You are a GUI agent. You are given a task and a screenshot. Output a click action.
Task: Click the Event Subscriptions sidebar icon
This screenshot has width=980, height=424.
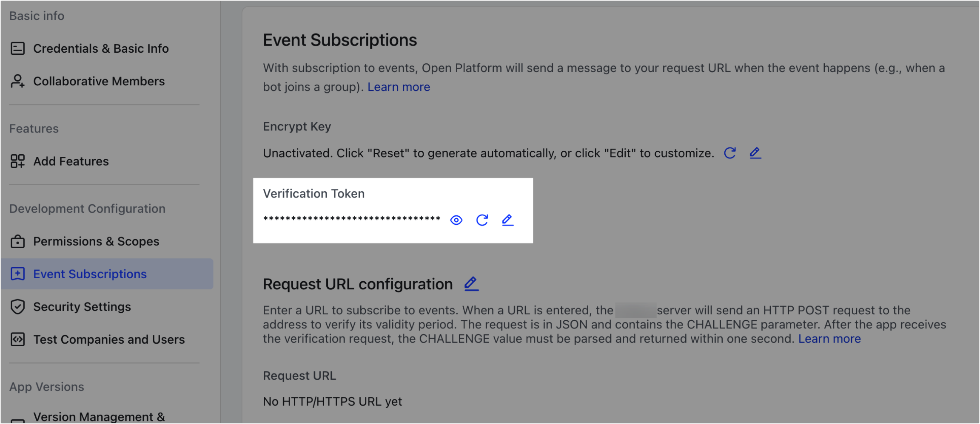click(17, 274)
